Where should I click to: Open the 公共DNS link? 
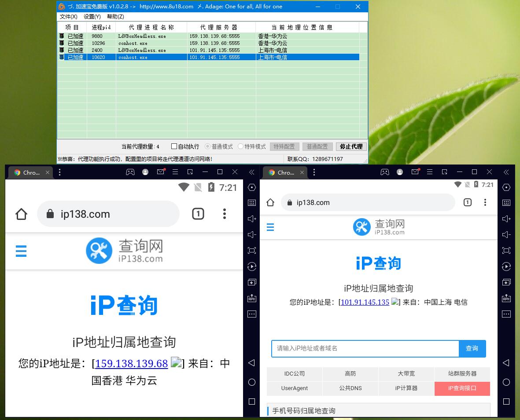click(350, 388)
